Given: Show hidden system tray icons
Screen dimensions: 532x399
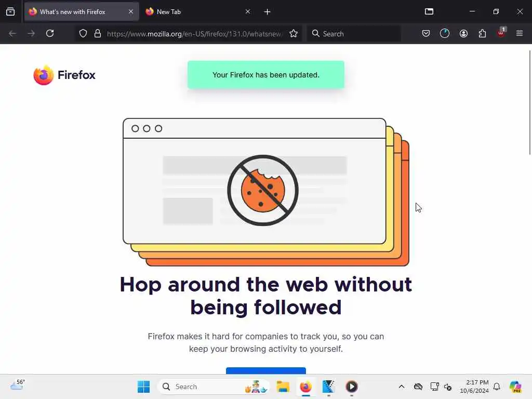Looking at the screenshot, I should tap(402, 387).
